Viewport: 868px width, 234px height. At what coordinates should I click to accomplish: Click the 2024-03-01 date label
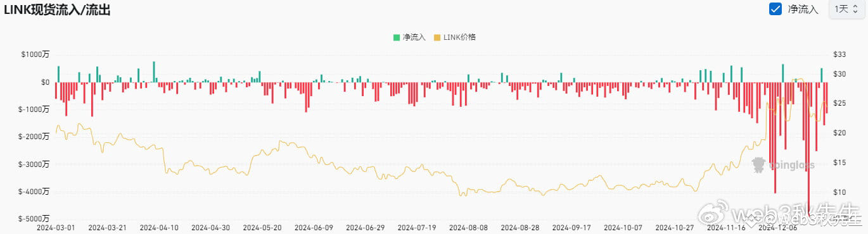coord(56,227)
